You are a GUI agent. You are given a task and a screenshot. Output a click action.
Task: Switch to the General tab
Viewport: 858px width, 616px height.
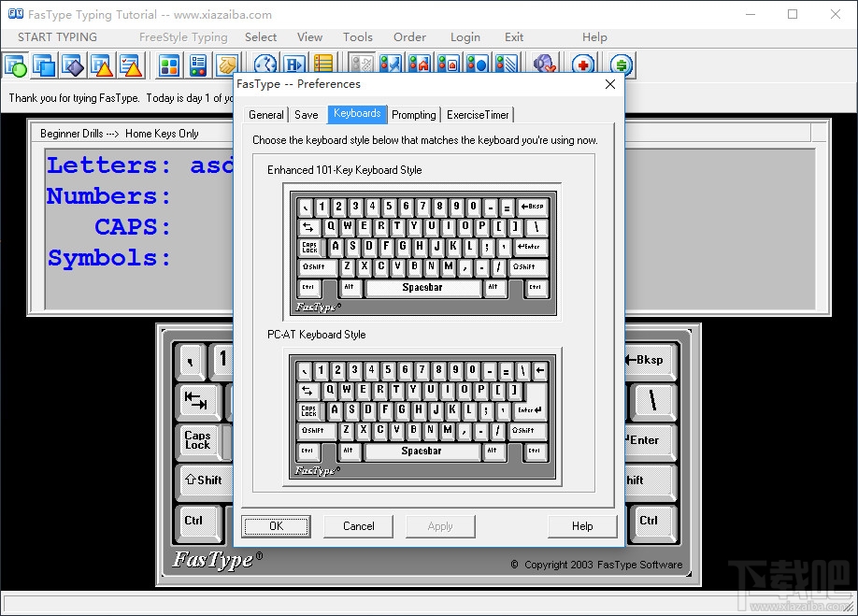(x=265, y=115)
